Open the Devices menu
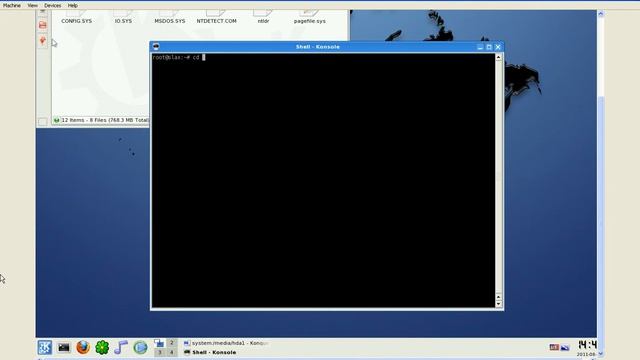Image resolution: width=640 pixels, height=360 pixels. coord(53,5)
